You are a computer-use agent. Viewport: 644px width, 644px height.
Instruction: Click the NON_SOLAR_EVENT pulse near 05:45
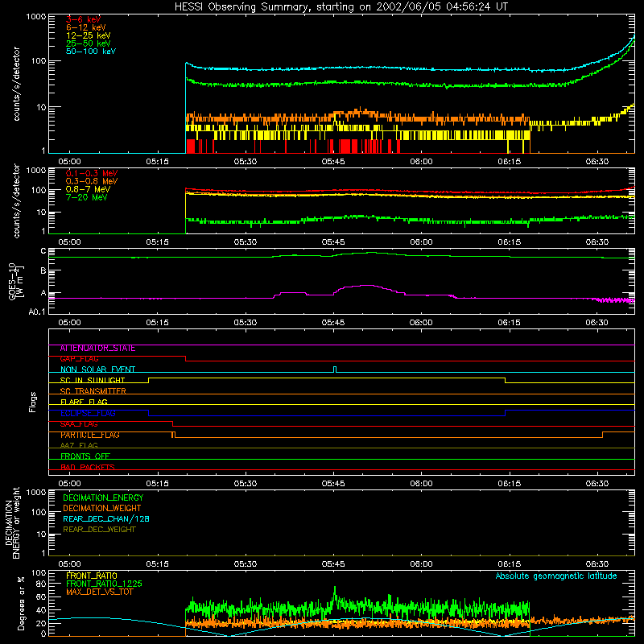335,369
